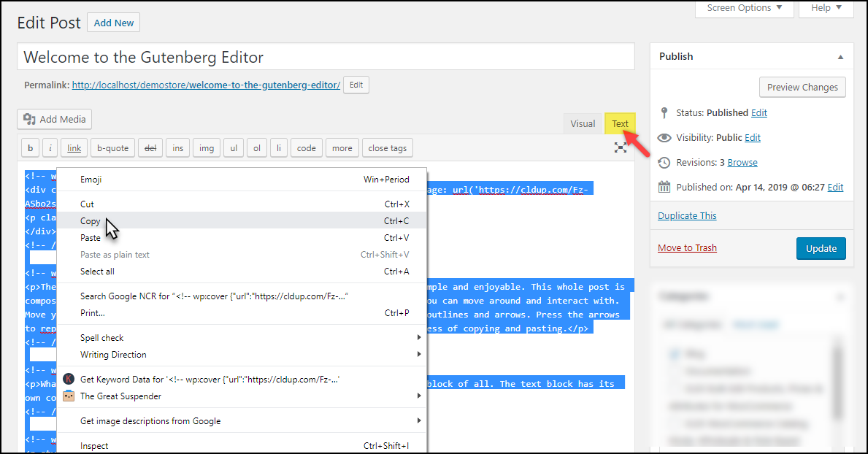Choose Select all from the context menu
The width and height of the screenshot is (868, 454).
tap(242, 272)
